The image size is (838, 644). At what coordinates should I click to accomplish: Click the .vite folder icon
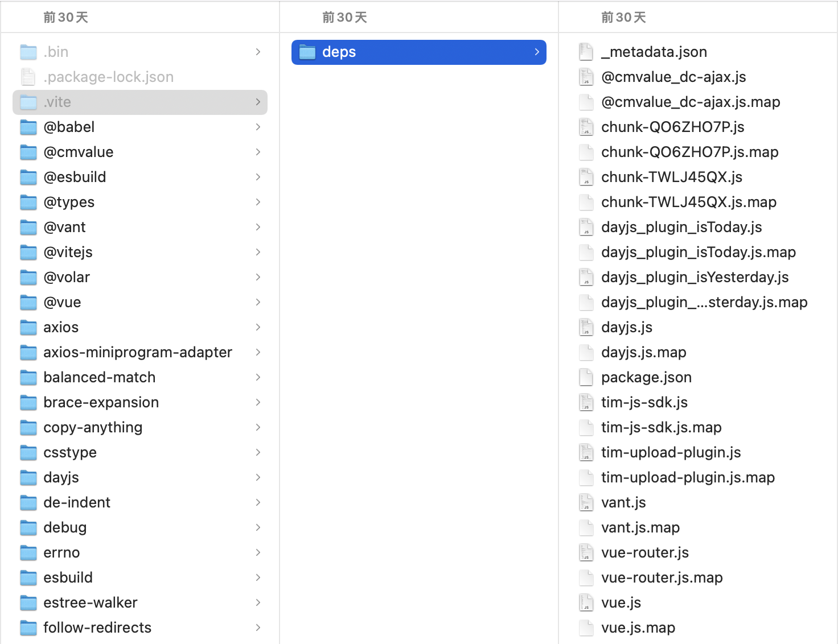[x=28, y=102]
